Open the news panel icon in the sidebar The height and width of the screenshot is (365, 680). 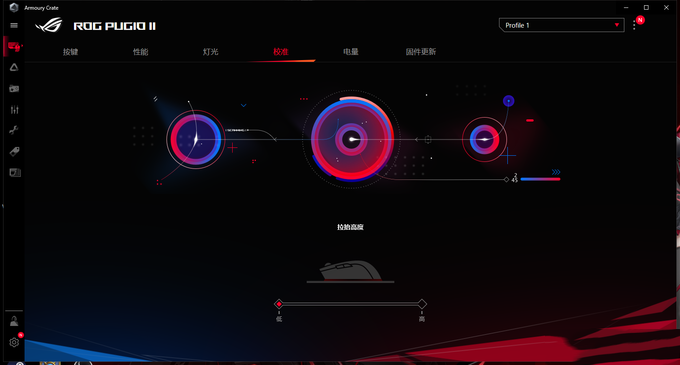[15, 173]
